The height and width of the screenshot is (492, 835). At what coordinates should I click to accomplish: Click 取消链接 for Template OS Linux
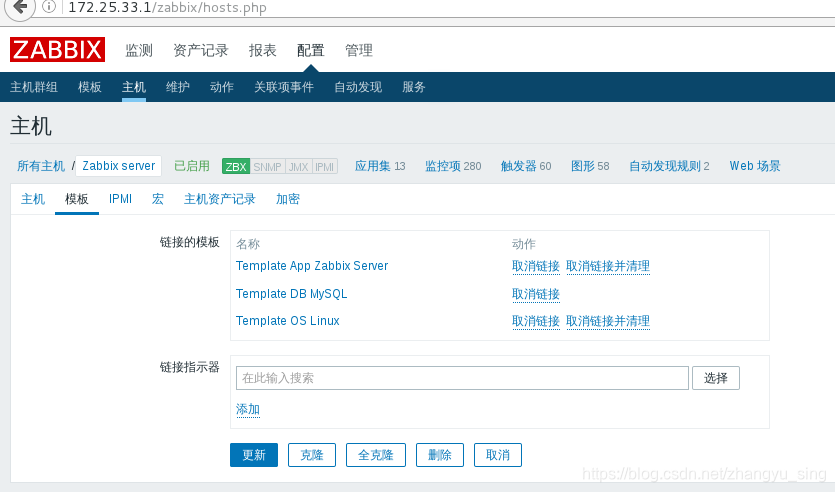pyautogui.click(x=536, y=322)
